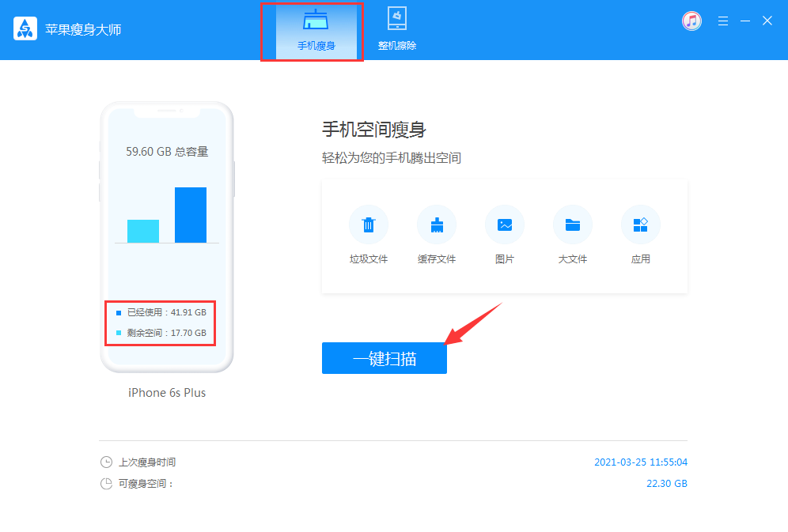Select the 图片 picture icon
788x532 pixels.
(x=505, y=224)
